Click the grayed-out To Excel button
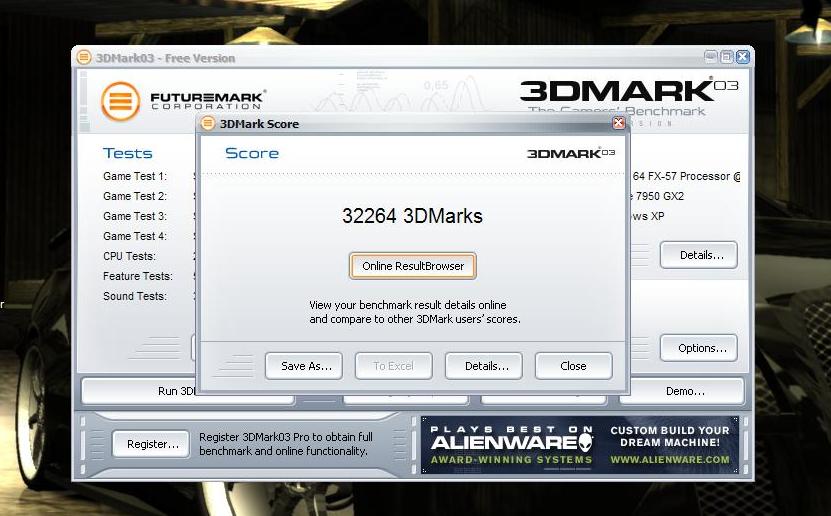Screen dimensions: 831x516 (x=394, y=366)
